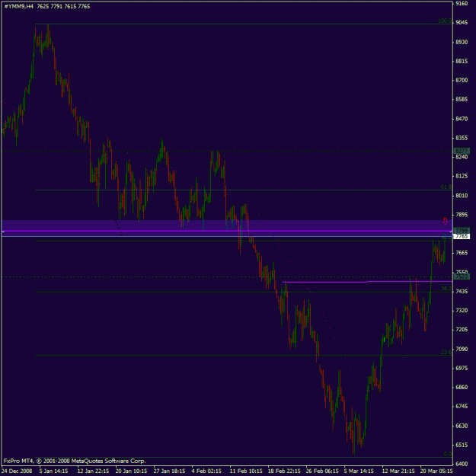Click the 6400 price axis label
Screen dimensions: 476x476
coord(462,464)
